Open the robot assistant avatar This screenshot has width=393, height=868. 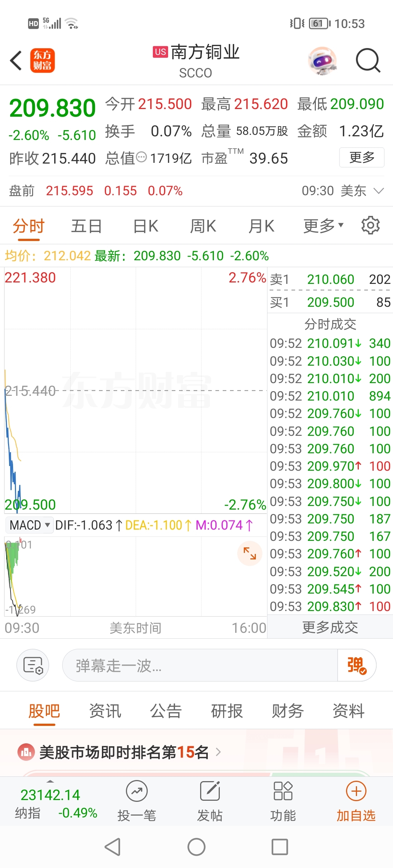322,60
